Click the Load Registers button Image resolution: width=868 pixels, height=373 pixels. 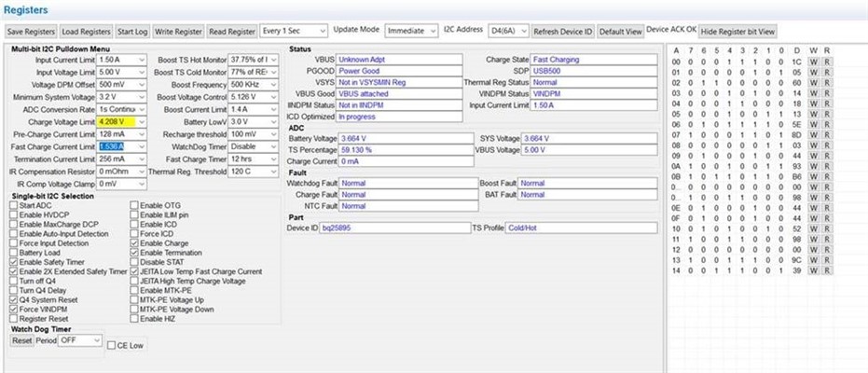tap(87, 32)
